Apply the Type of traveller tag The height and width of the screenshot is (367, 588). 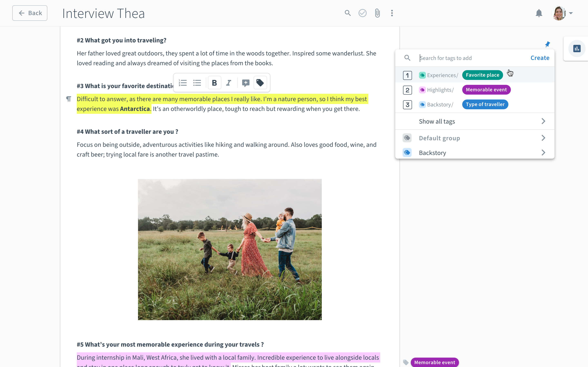point(485,104)
